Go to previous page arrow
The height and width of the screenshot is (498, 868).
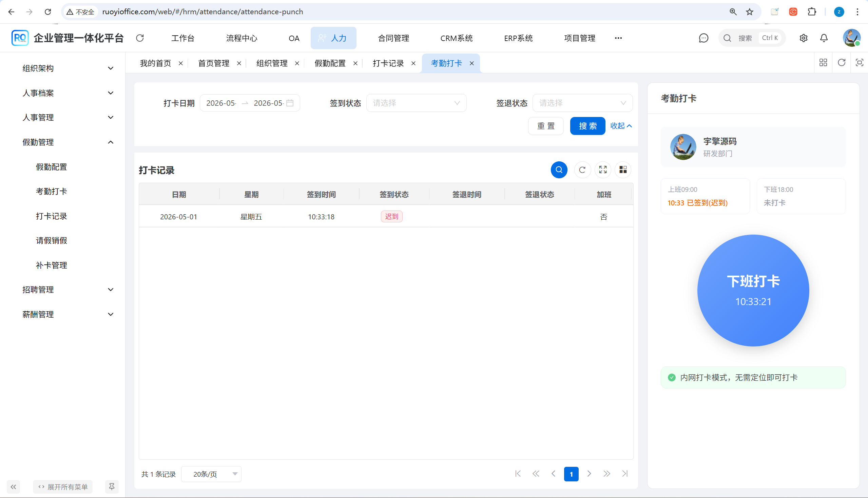click(x=554, y=474)
